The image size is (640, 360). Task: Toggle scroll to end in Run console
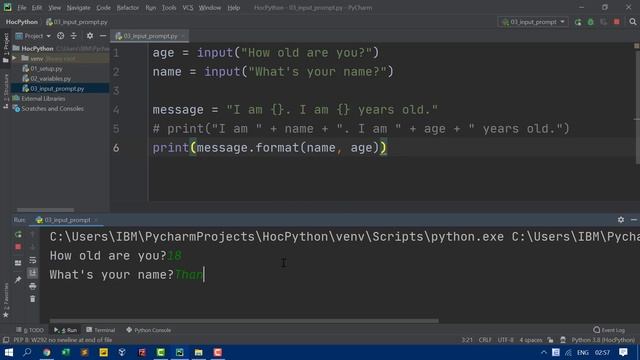pos(33,273)
